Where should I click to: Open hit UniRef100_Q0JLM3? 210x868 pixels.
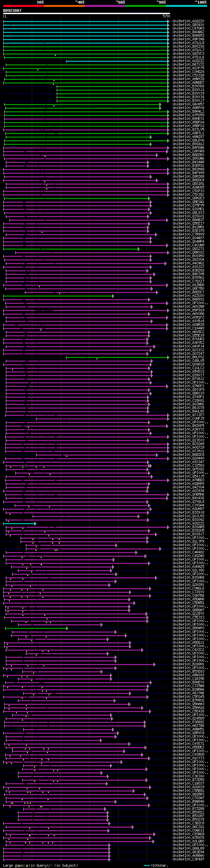188,516
